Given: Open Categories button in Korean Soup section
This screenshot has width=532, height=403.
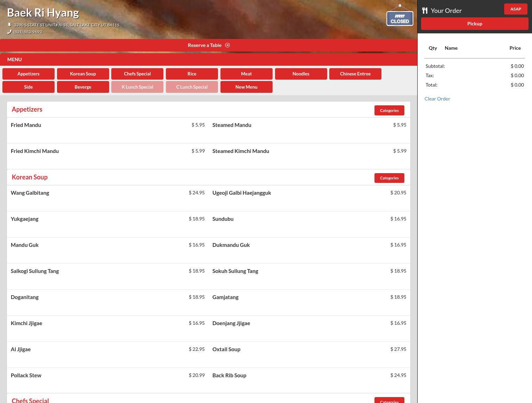Looking at the screenshot, I should point(389,178).
